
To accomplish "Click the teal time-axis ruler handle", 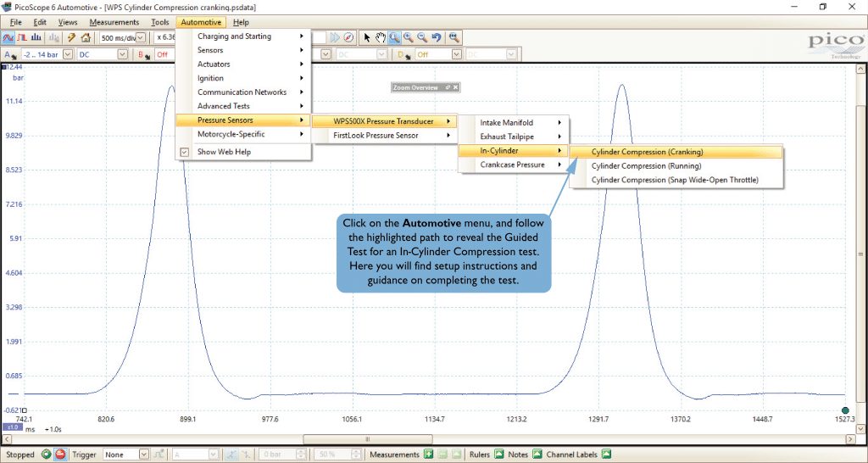I will point(845,410).
